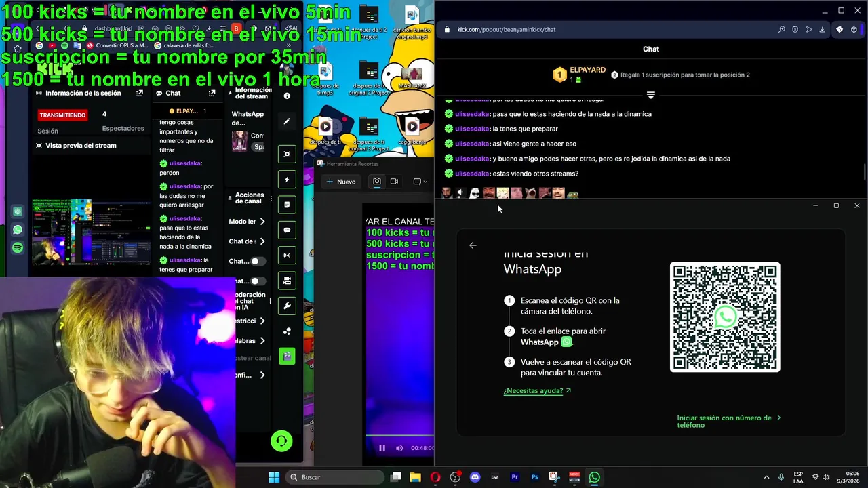Click ulisesdaka username in last chat message
Image resolution: width=868 pixels, height=488 pixels.
tap(472, 174)
